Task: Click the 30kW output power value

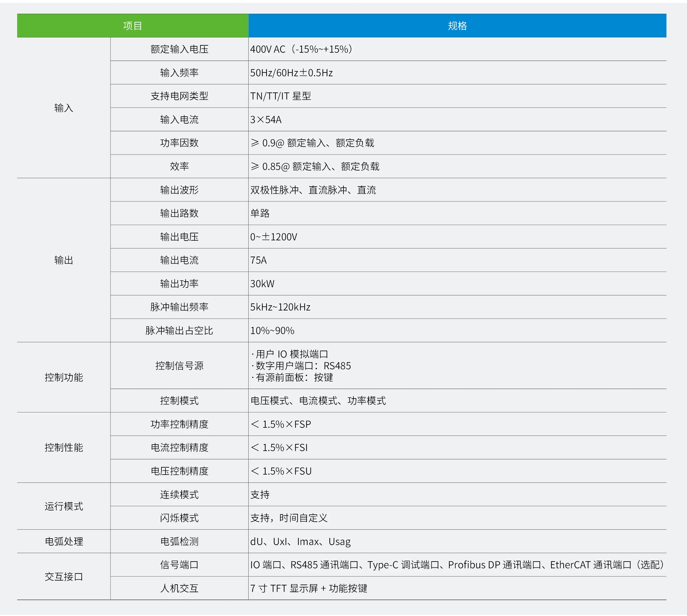Action: coord(262,284)
